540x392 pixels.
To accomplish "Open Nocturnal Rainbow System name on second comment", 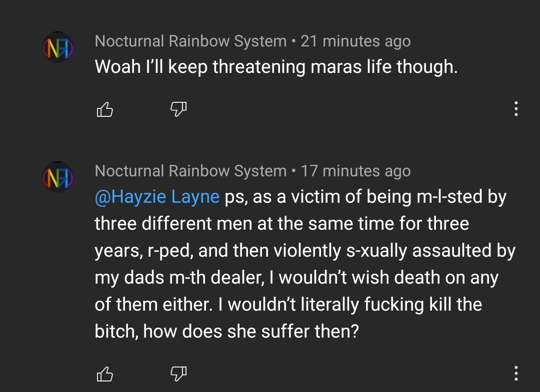I will pos(190,171).
